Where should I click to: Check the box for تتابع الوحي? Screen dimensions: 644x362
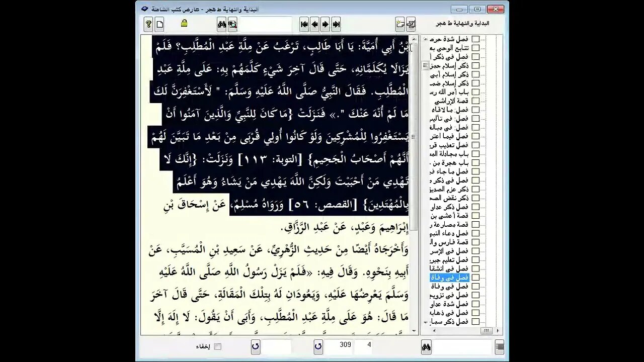(x=475, y=48)
